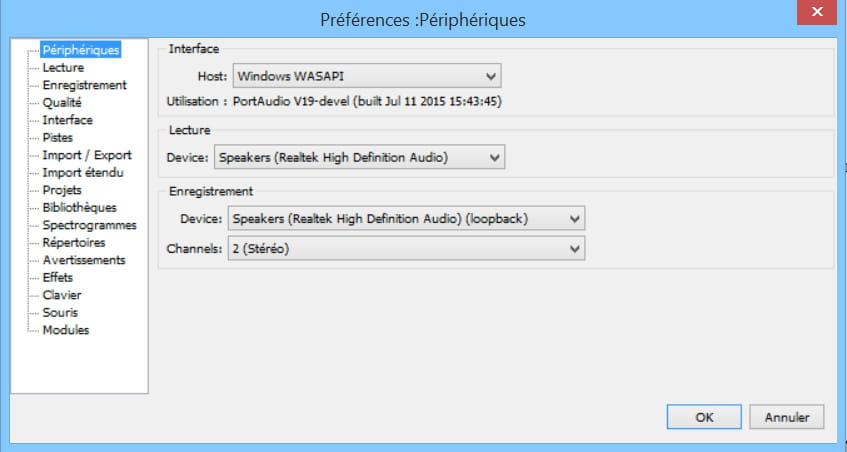This screenshot has width=847, height=452.
Task: Expand the Lecture device dropdown
Action: 359,157
